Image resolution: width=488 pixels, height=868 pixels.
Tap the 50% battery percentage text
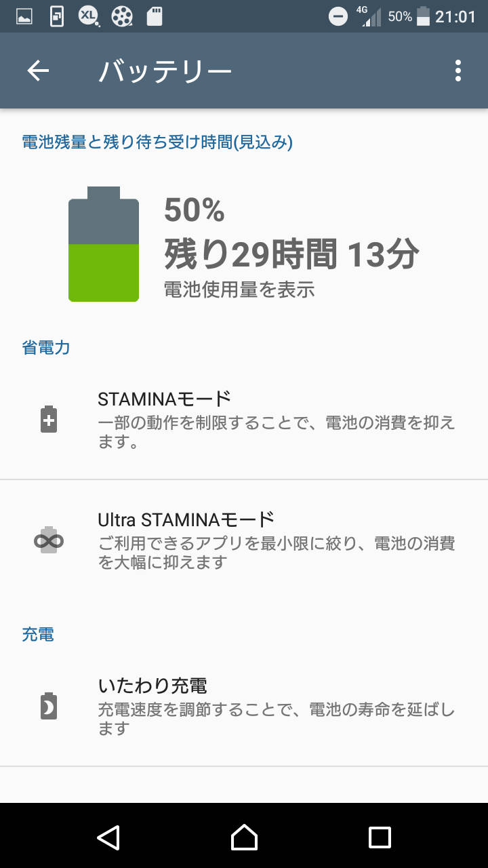click(195, 211)
